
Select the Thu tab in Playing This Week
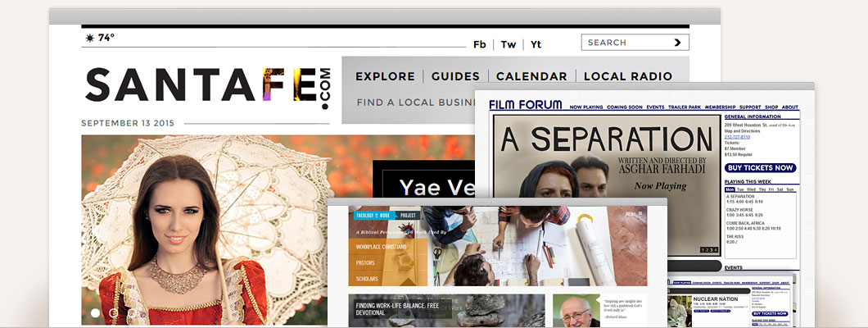[x=762, y=189]
